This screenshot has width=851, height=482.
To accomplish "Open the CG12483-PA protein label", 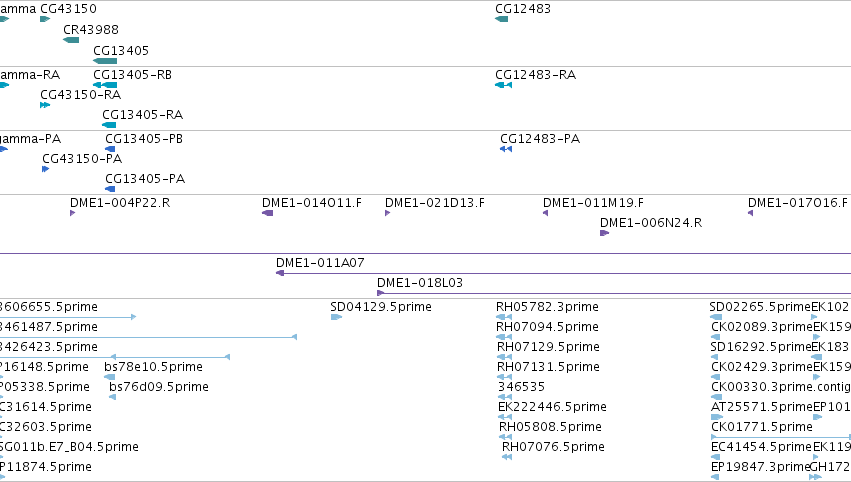I will (540, 139).
